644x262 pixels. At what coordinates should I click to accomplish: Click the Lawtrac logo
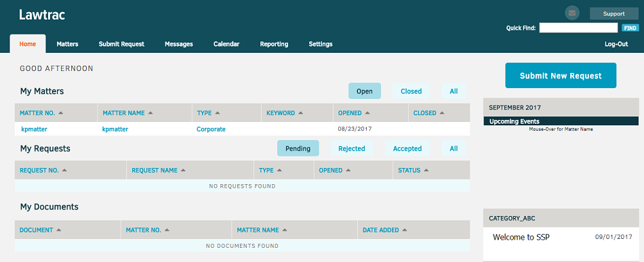click(42, 15)
